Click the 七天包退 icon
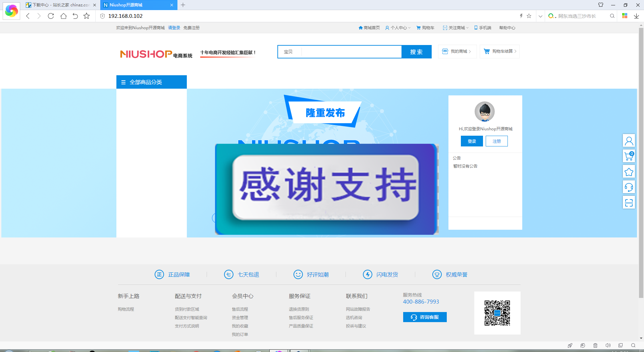644x352 pixels. click(x=229, y=274)
